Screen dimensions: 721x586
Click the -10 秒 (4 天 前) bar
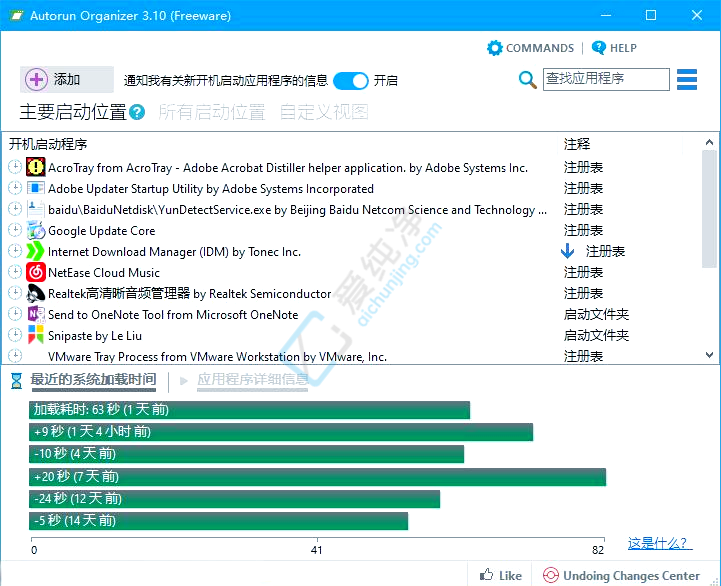click(246, 454)
